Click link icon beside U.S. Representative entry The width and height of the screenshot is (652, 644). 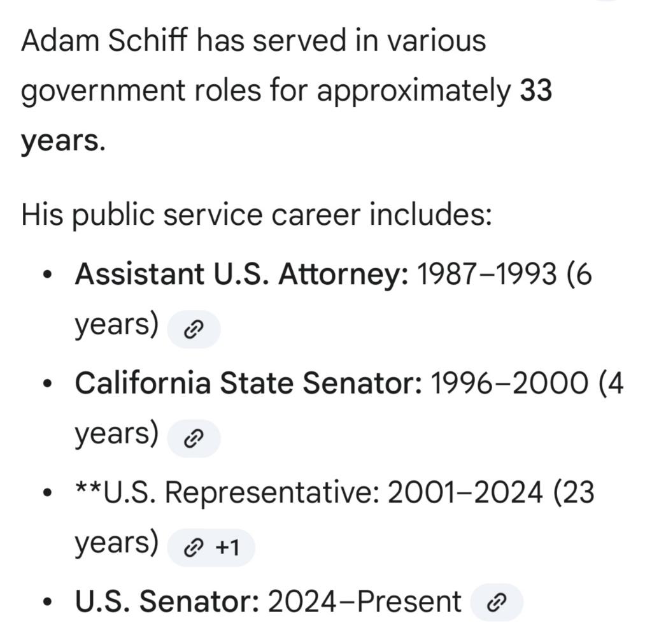point(193,548)
